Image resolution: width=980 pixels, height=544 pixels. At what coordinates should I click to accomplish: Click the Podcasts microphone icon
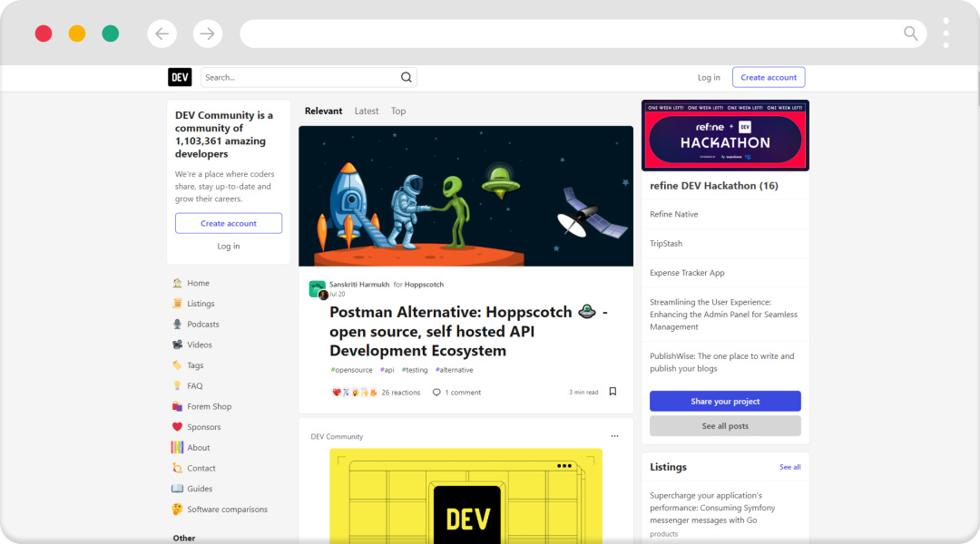(x=178, y=325)
